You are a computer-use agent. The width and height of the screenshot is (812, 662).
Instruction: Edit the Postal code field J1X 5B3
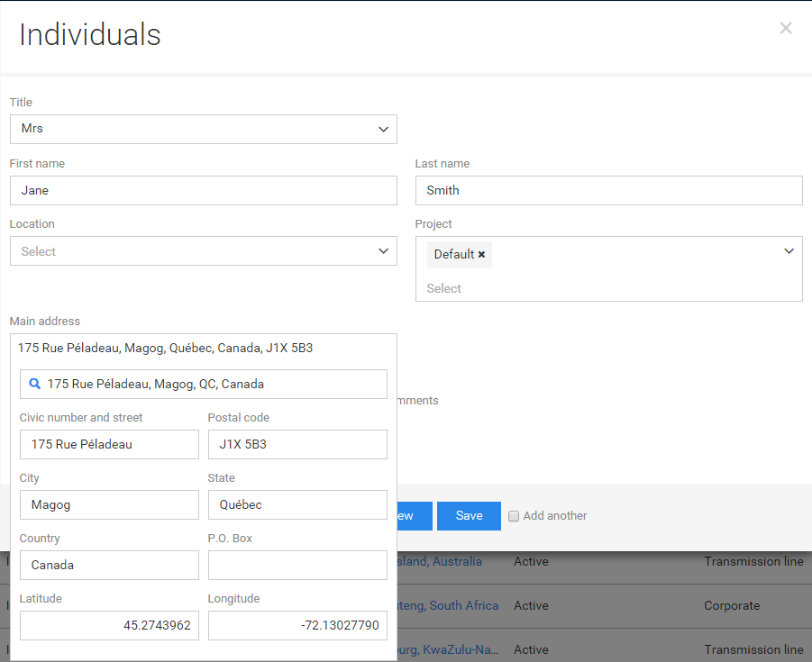pos(297,445)
